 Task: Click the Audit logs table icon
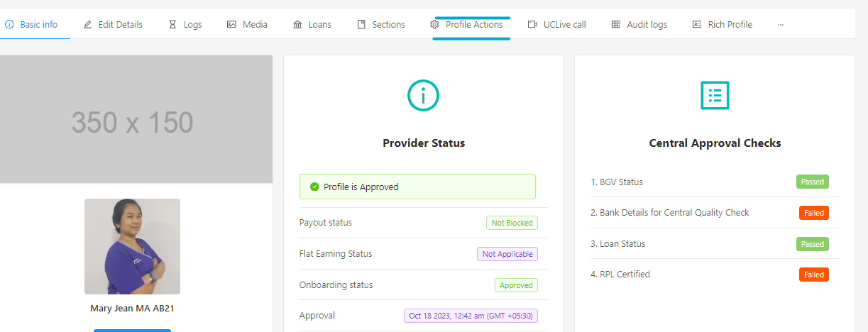click(x=616, y=24)
